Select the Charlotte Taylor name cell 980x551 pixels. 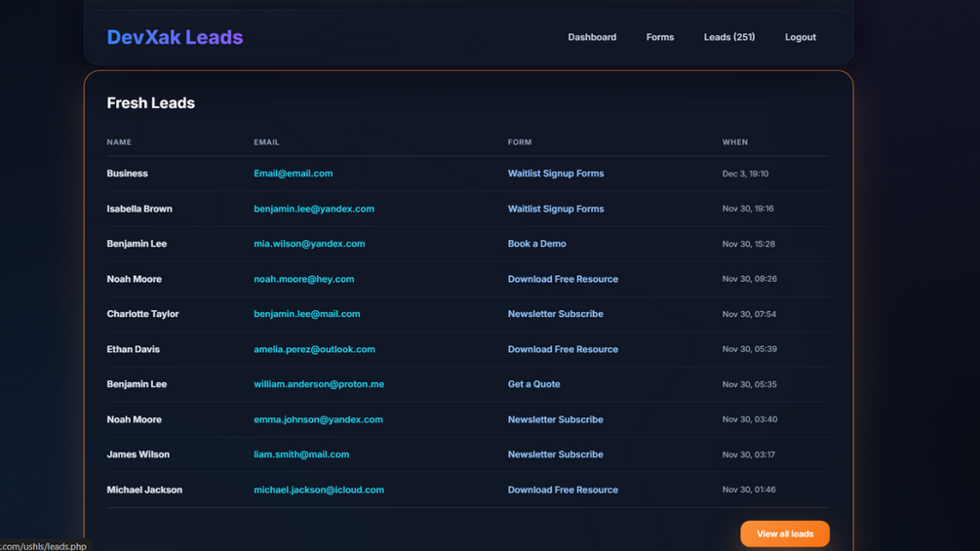[x=142, y=314]
